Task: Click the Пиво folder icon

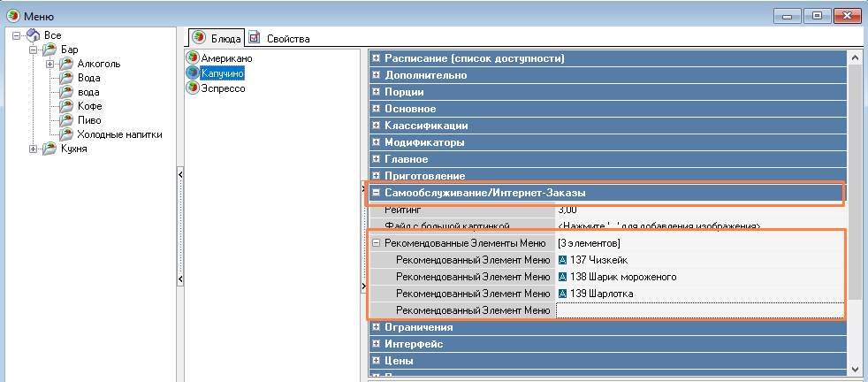Action: pos(66,120)
